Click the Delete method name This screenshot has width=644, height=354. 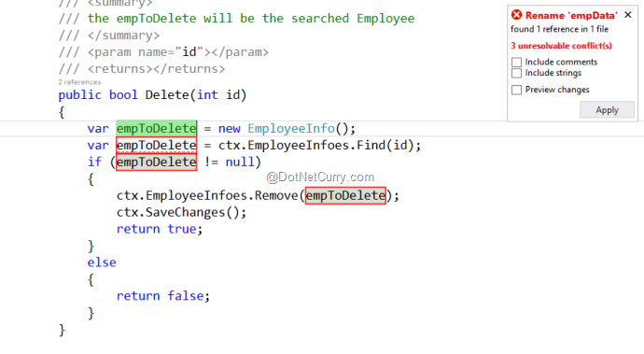coord(167,95)
